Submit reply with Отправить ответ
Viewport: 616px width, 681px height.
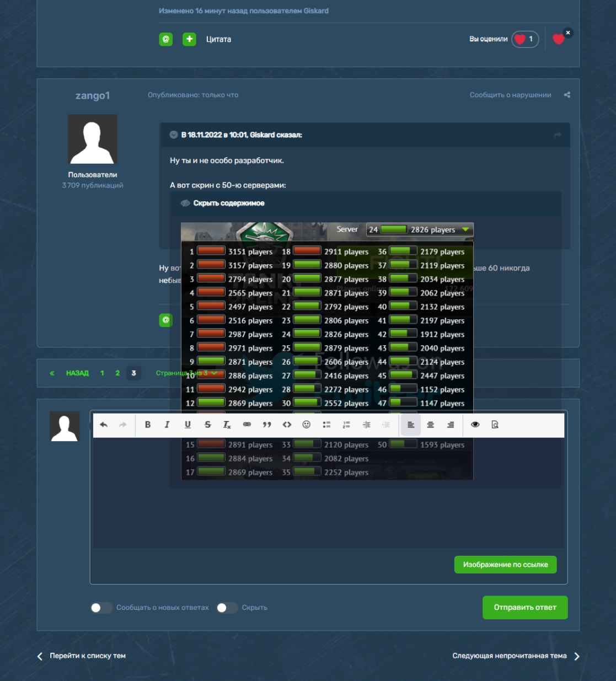[x=525, y=607]
